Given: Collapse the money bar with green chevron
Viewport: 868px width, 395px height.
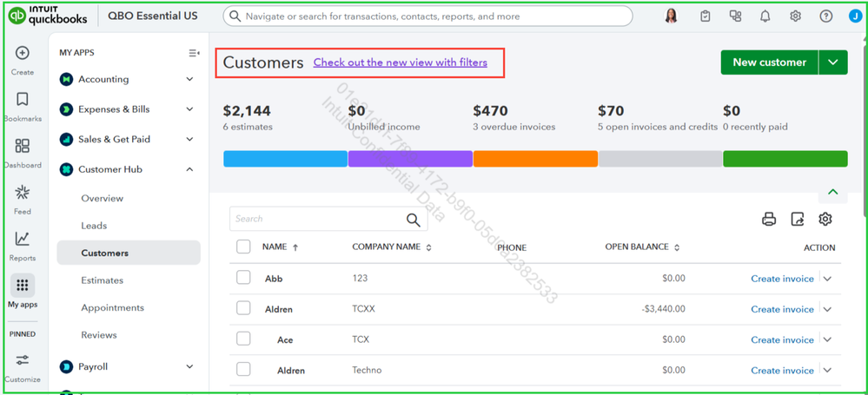Looking at the screenshot, I should [832, 192].
